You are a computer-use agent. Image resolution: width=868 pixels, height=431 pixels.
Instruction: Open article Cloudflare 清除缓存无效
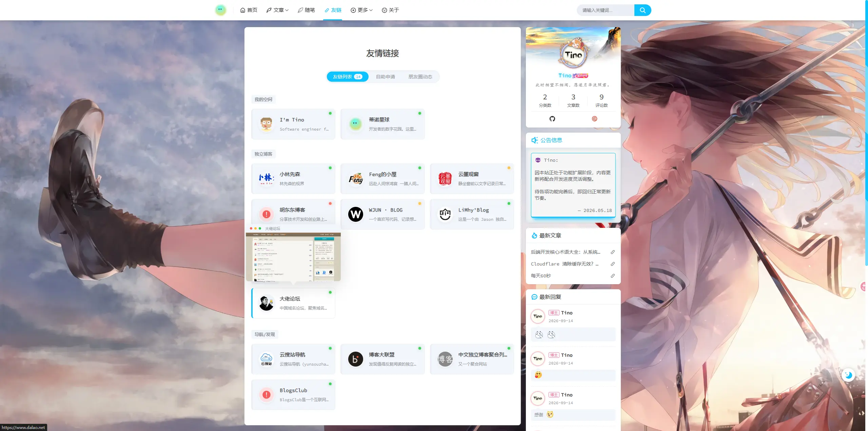[565, 264]
